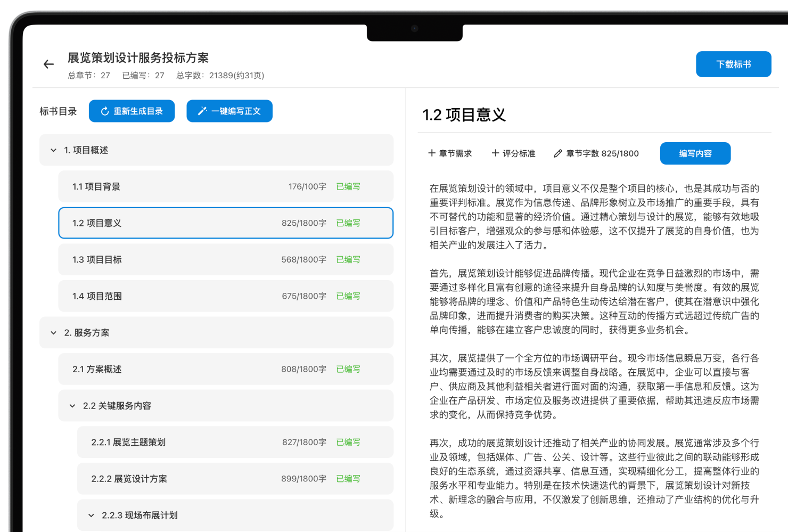Click the plus icon beside 章节需求
Viewport: 788px width, 532px height.
pos(432,153)
